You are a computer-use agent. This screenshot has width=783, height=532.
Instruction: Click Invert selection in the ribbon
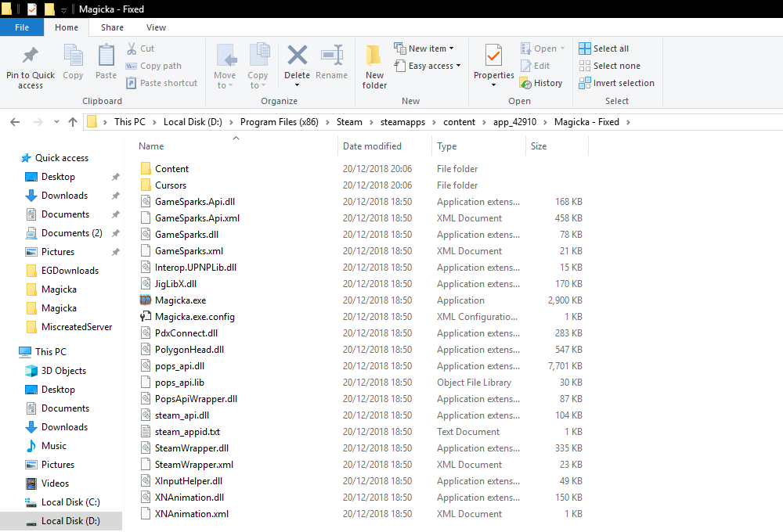tap(616, 83)
